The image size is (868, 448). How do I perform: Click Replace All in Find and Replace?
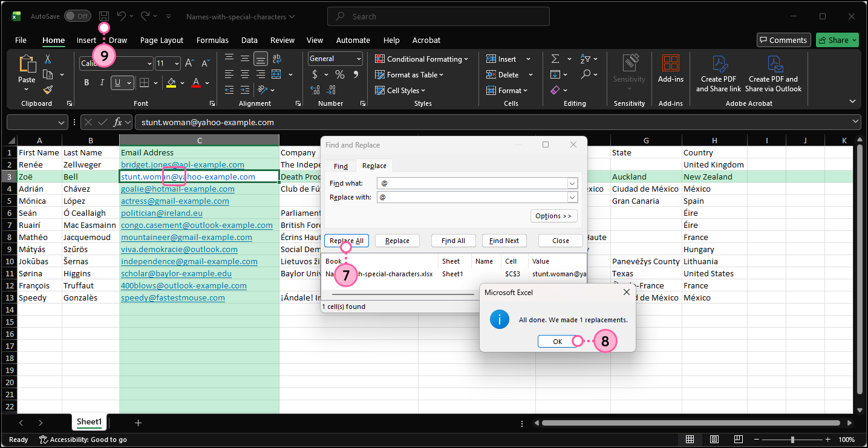click(x=346, y=240)
